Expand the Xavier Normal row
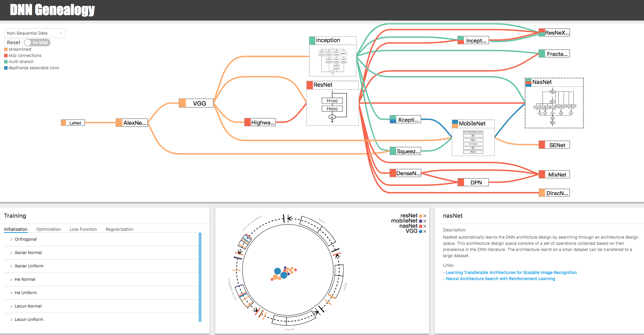The height and width of the screenshot is (335, 644). 101,253
